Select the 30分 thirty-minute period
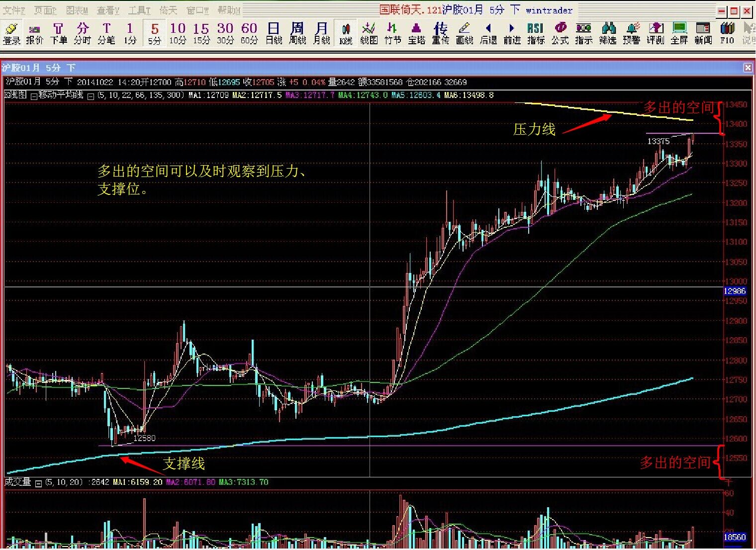Screen dimensions: 756x550 click(x=225, y=33)
